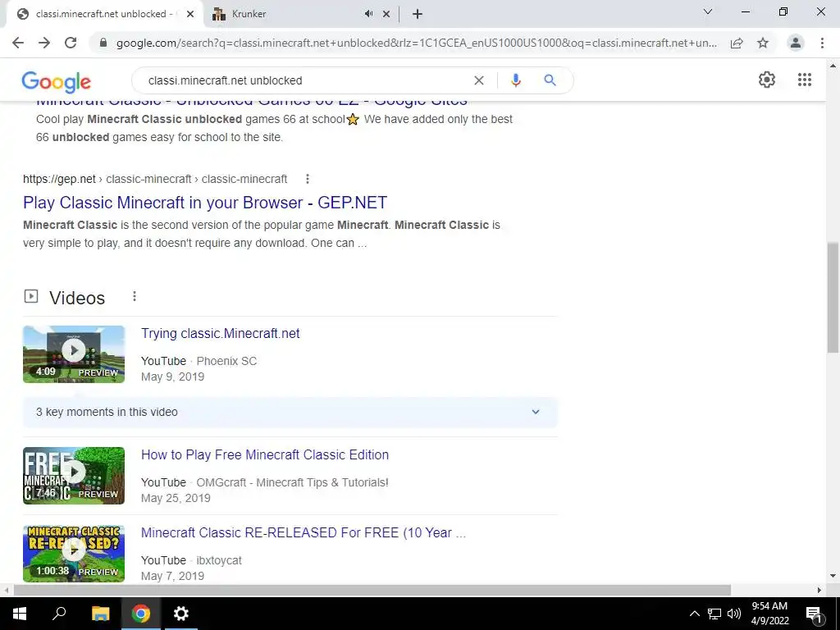Screen dimensions: 840x630
Task: Click the Chrome icon in the taskbar
Action: click(141, 614)
